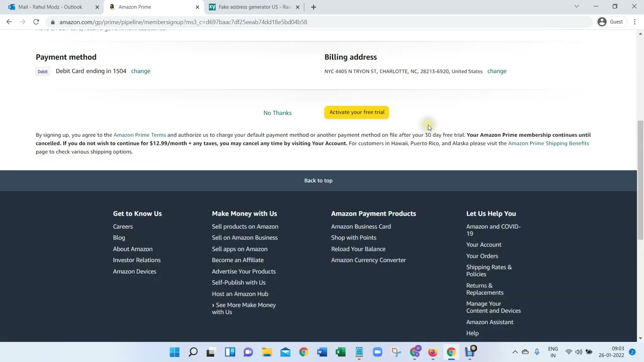Open File Explorer from taskbar
The image size is (644, 362).
click(x=267, y=352)
